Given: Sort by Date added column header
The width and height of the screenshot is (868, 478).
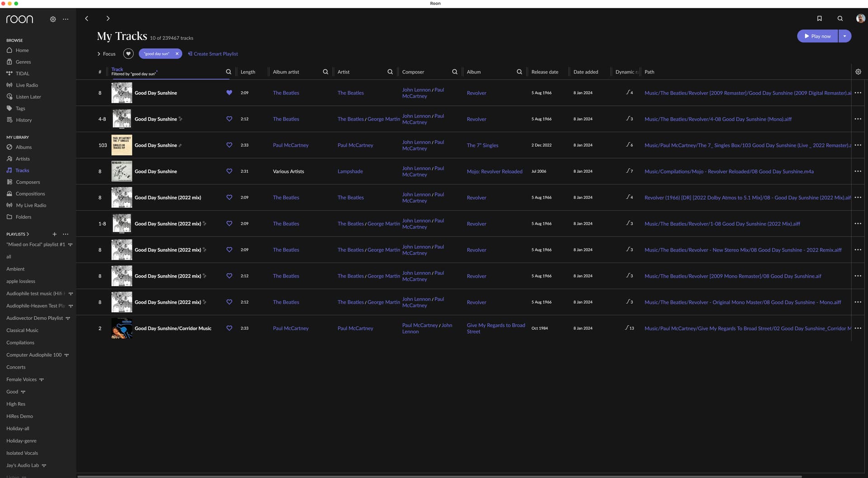Looking at the screenshot, I should point(585,72).
